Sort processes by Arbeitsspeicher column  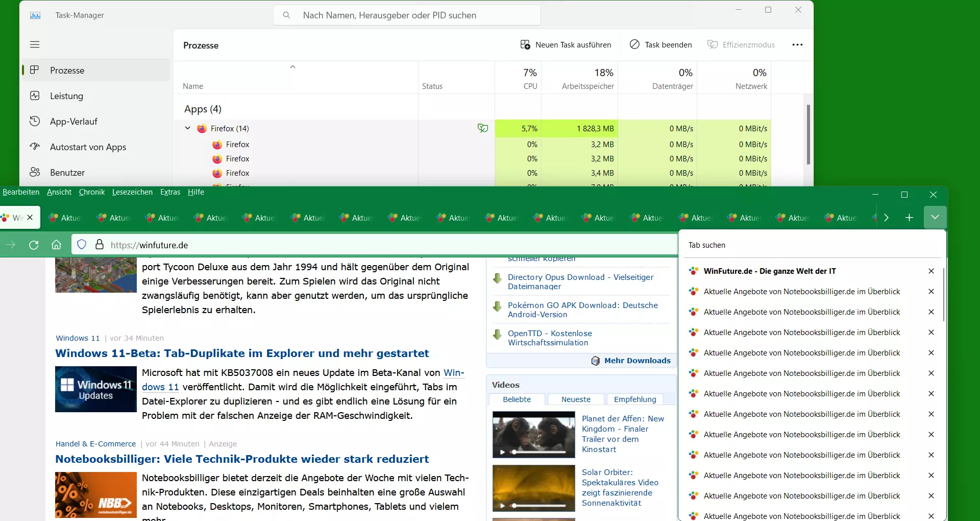point(579,78)
